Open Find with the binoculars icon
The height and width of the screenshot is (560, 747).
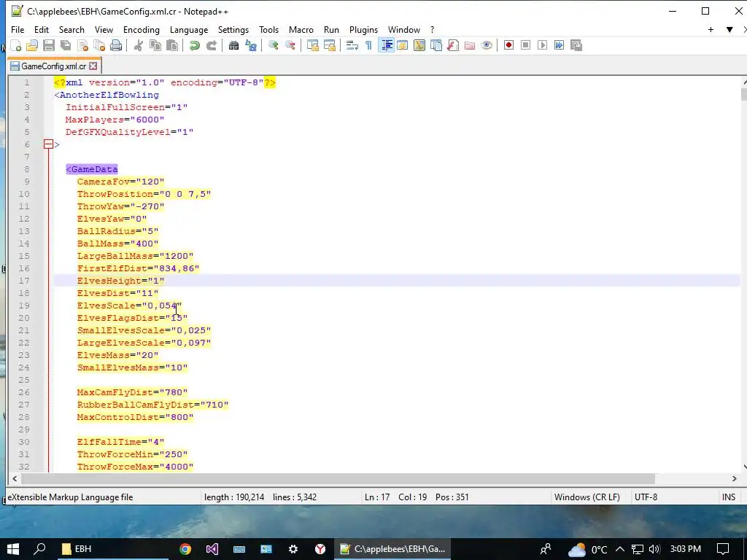click(x=233, y=45)
